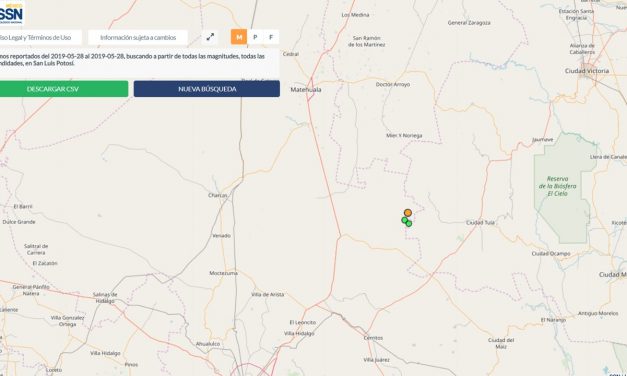The height and width of the screenshot is (376, 627).
Task: Toggle fullscreen map expand icon
Action: click(x=210, y=37)
